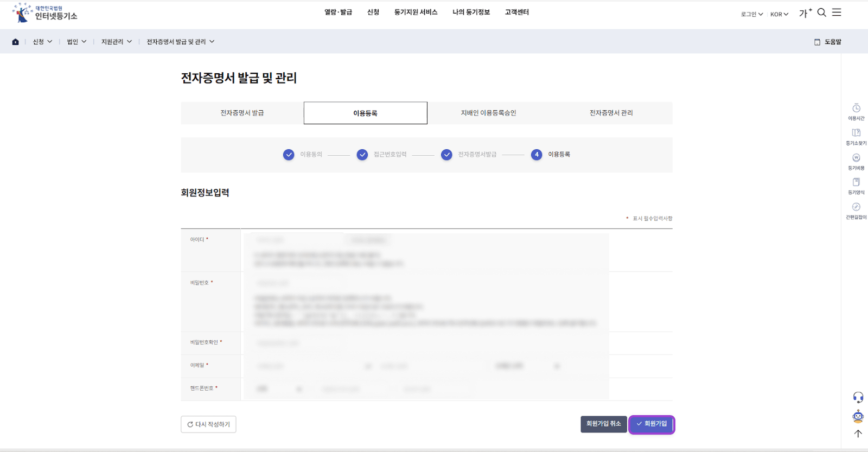Screen dimensions: 868x452
Task: Click the scroll-to-top arrow
Action: [x=858, y=434]
